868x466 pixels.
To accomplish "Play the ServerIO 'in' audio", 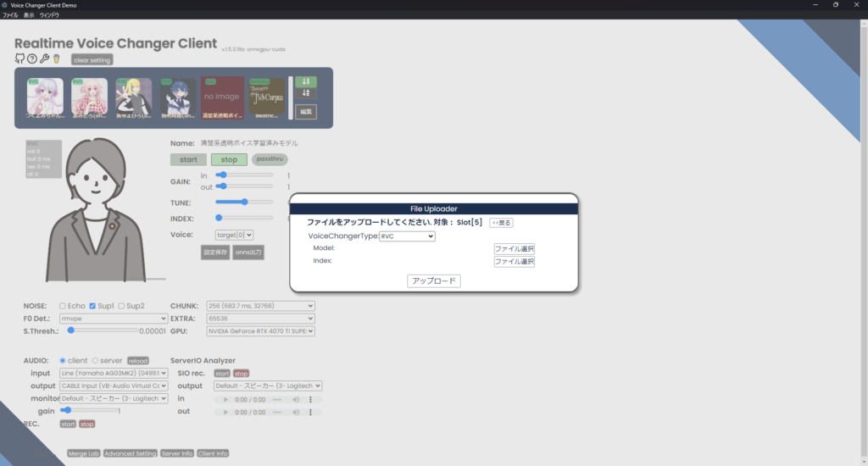I will click(225, 399).
